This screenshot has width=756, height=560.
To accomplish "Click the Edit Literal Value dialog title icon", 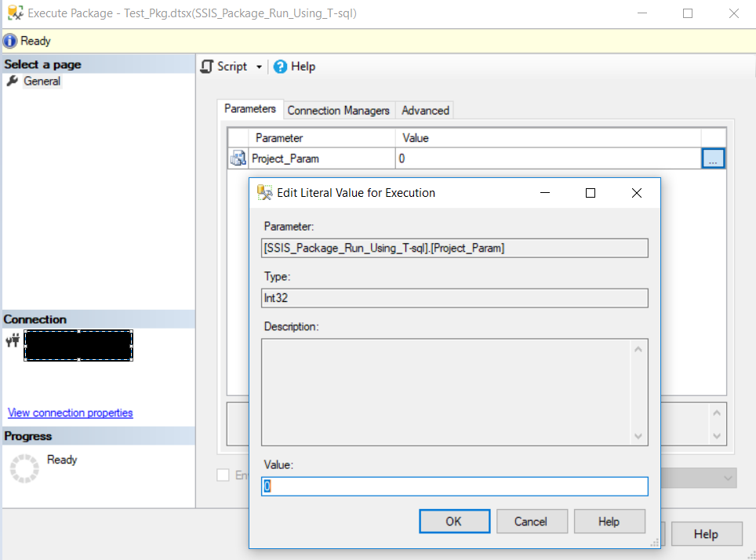I will (263, 192).
